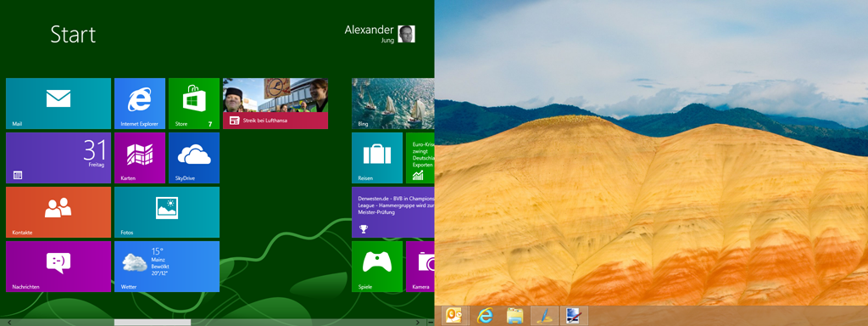Open the Kontakte people tile
Image resolution: width=868 pixels, height=326 pixels.
pos(58,212)
